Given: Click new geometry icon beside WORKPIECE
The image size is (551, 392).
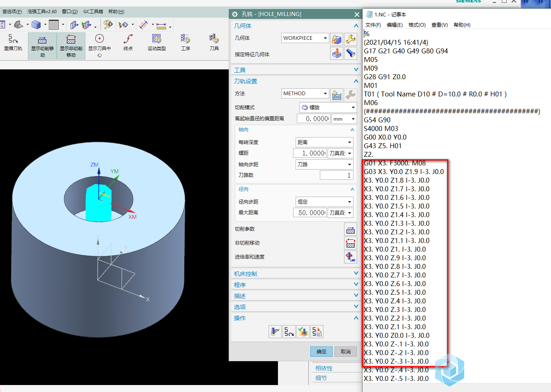Looking at the screenshot, I should click(x=337, y=39).
